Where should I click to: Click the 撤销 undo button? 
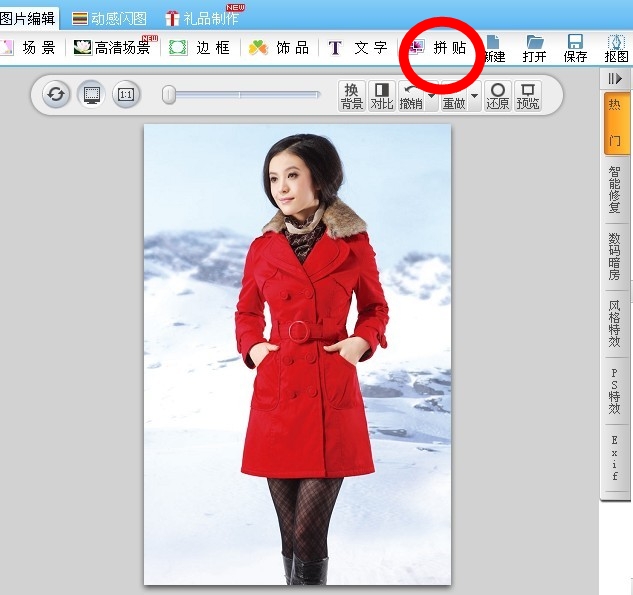[x=411, y=96]
